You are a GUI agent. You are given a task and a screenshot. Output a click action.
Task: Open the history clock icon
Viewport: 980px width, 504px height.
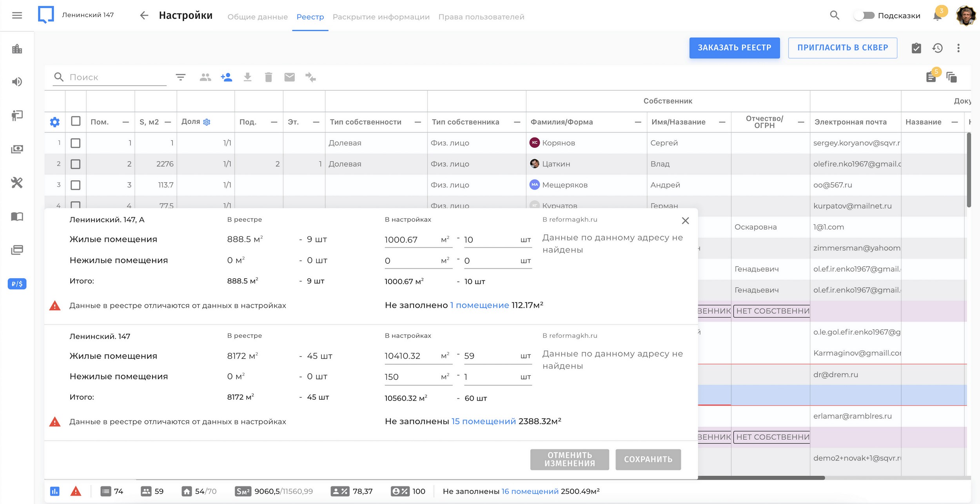coord(937,48)
